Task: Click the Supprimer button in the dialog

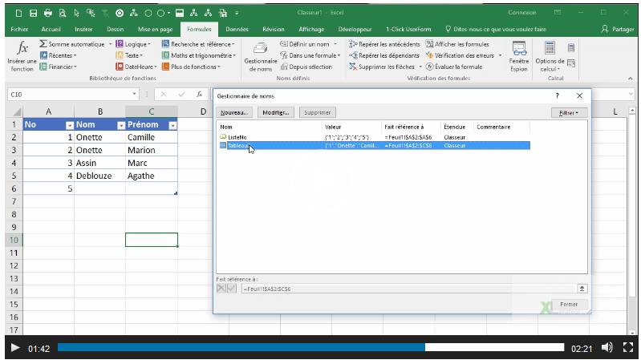Action: coord(317,112)
